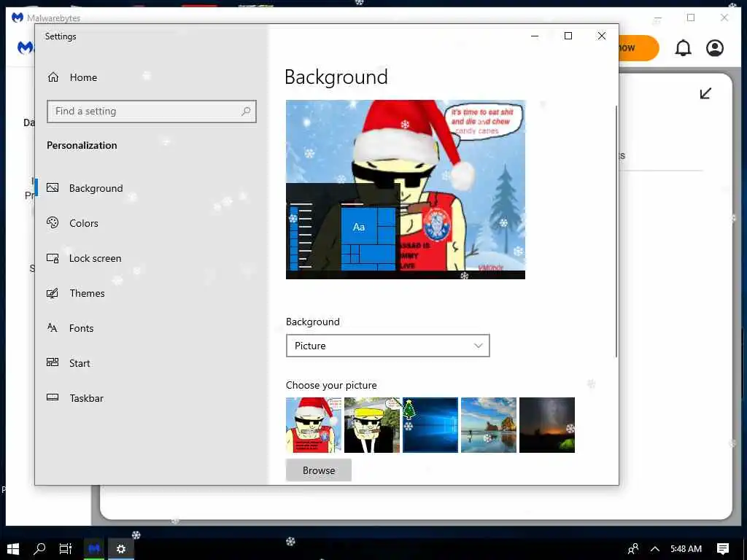Switch to Malwarebytes from the taskbar
The image size is (747, 560).
click(x=94, y=549)
